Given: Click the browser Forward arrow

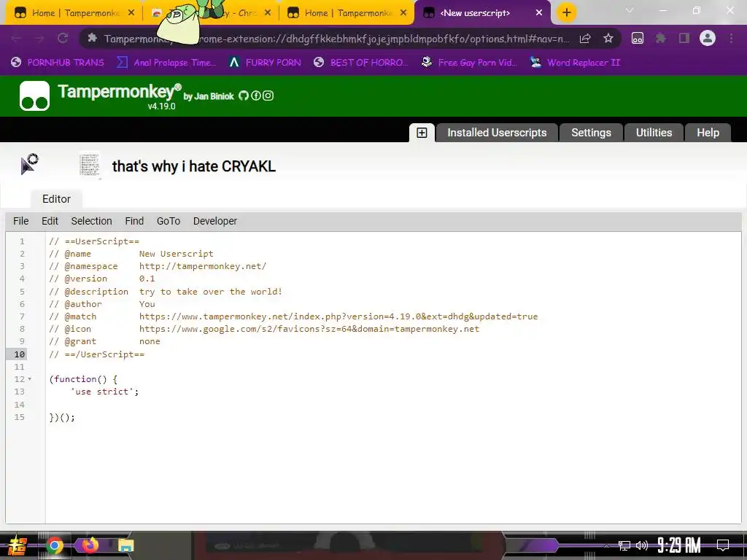Looking at the screenshot, I should coord(39,39).
